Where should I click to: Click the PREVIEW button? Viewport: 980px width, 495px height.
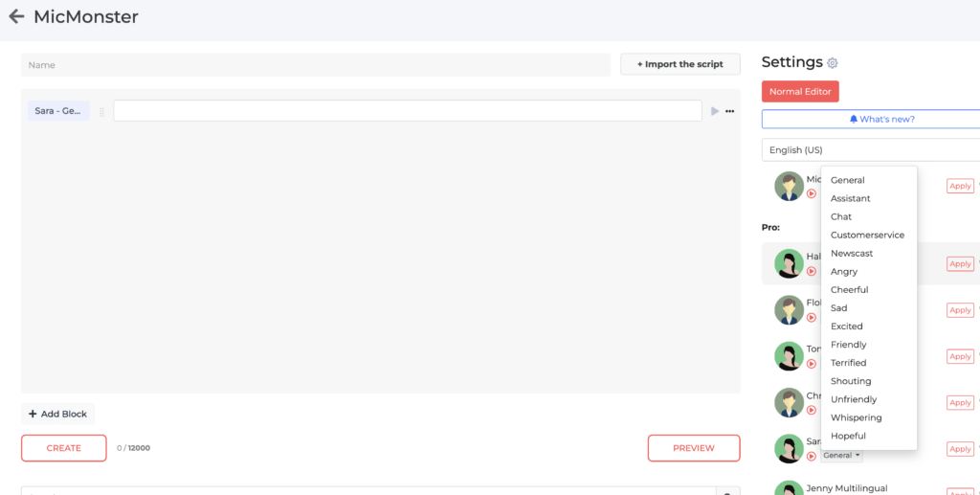(x=694, y=448)
